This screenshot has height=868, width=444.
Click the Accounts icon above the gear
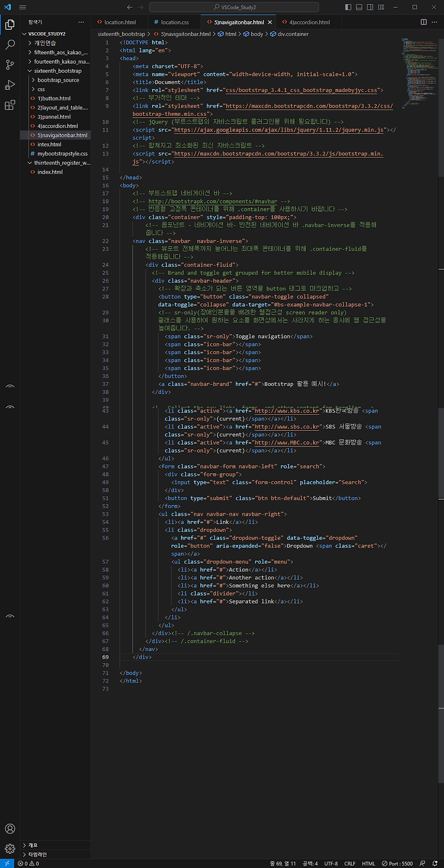click(x=9, y=829)
